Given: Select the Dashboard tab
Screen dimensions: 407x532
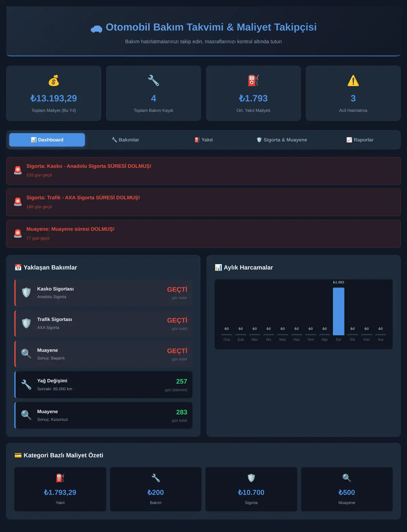Looking at the screenshot, I should pyautogui.click(x=47, y=140).
